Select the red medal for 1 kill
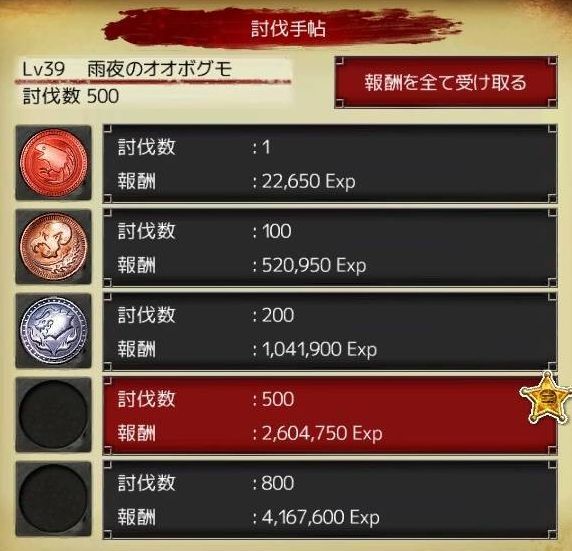 pyautogui.click(x=54, y=163)
